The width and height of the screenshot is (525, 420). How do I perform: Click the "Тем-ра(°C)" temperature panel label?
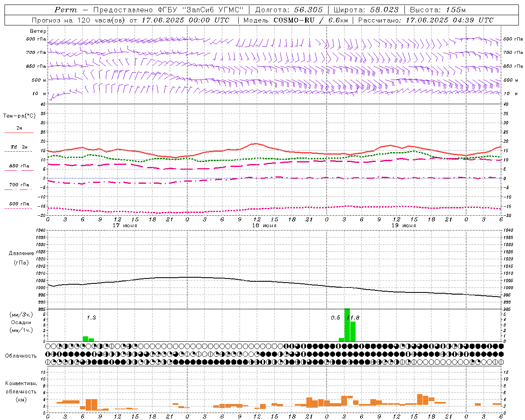[19, 116]
